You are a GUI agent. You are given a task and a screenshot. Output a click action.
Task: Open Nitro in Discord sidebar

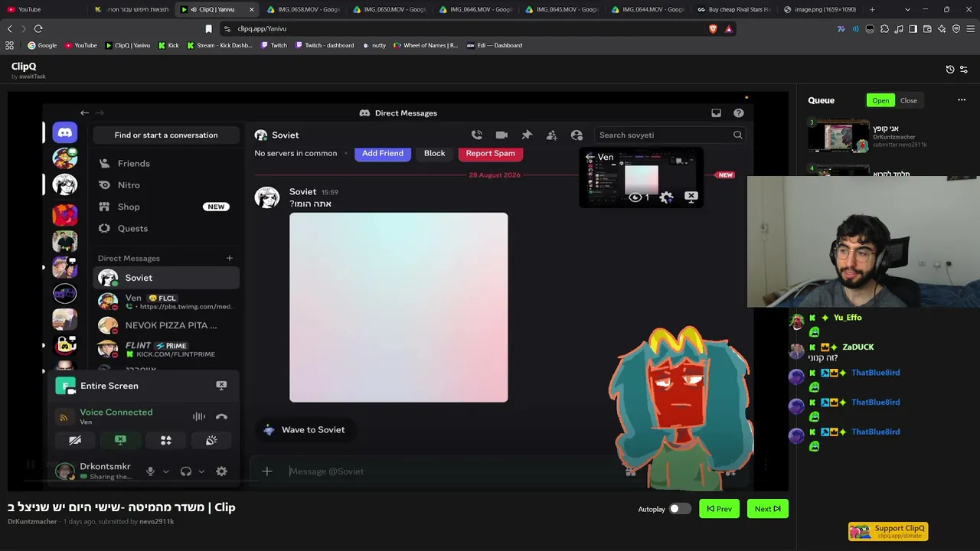[x=166, y=185]
